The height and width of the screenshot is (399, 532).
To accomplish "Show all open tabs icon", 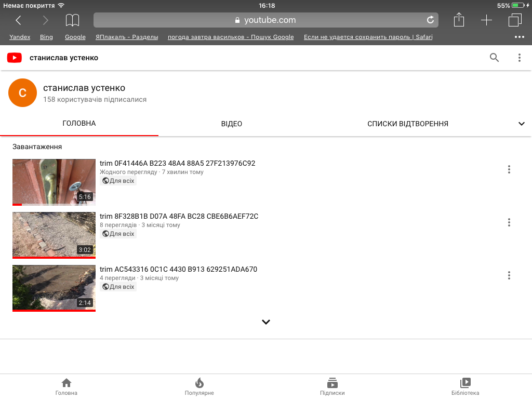I will point(515,20).
